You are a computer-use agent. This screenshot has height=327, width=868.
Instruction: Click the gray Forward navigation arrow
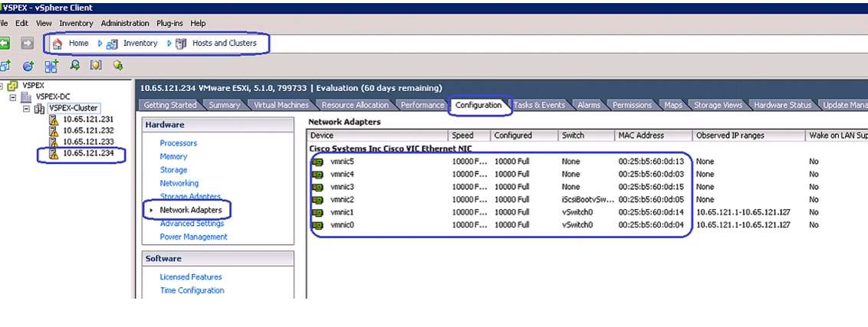pyautogui.click(x=27, y=43)
